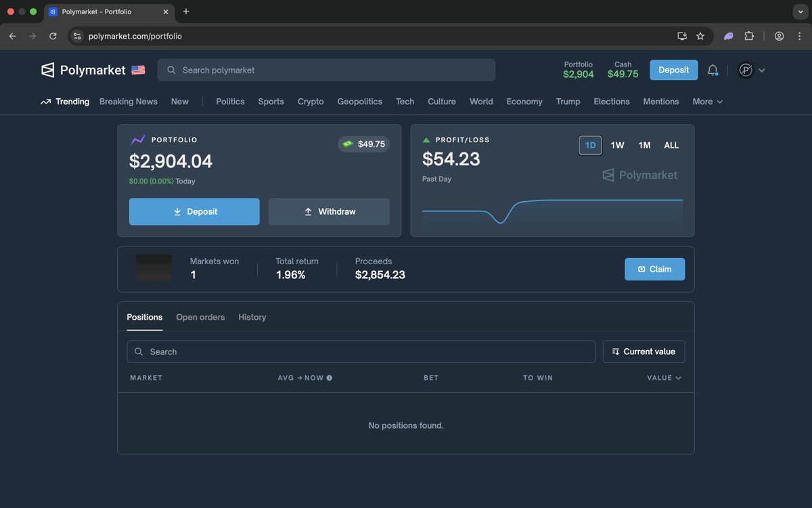Click the Trending flame/trend icon
The width and height of the screenshot is (812, 508).
point(45,101)
